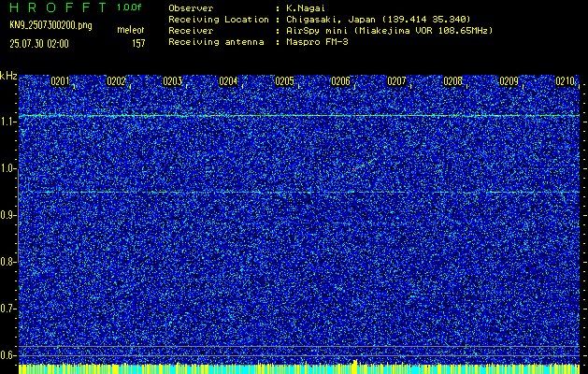
Task: Click the Maspro FM-3 antenna text
Action: click(317, 42)
